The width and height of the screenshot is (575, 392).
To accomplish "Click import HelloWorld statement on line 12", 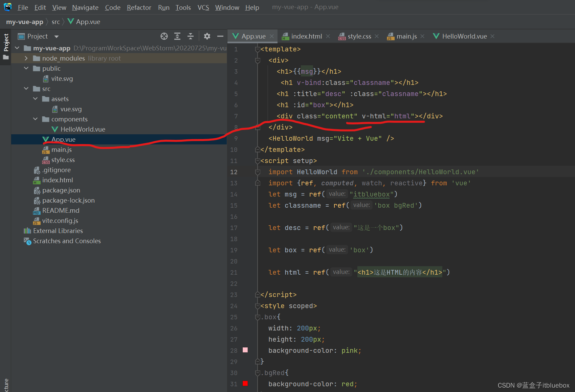I will click(374, 172).
